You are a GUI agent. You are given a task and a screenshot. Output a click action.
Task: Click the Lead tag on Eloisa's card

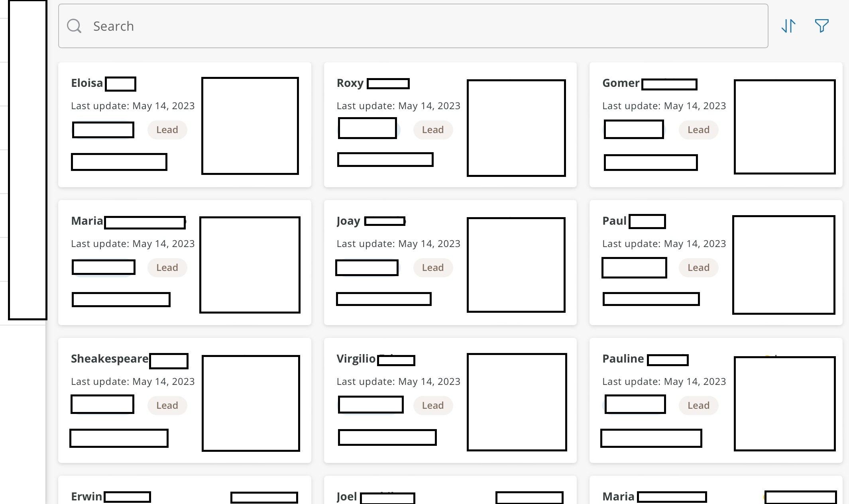pos(167,130)
